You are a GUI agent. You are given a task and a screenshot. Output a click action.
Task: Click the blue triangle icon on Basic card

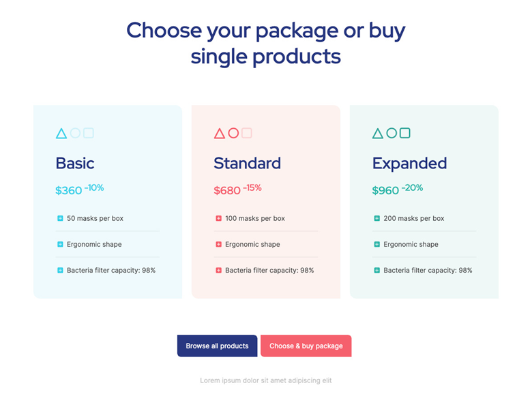(x=61, y=134)
